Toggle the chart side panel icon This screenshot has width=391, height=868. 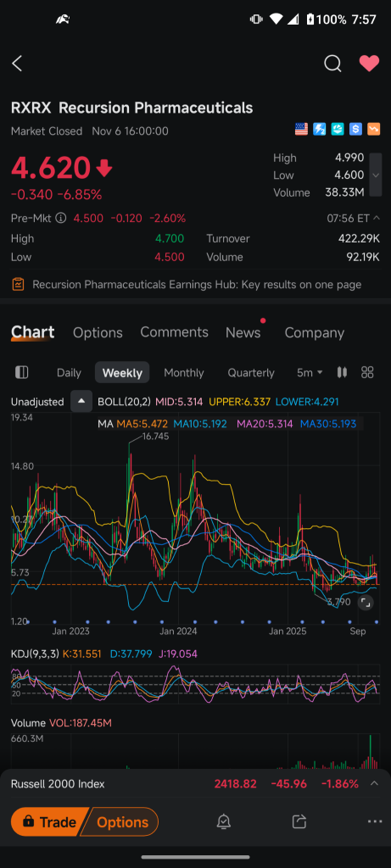tap(21, 373)
